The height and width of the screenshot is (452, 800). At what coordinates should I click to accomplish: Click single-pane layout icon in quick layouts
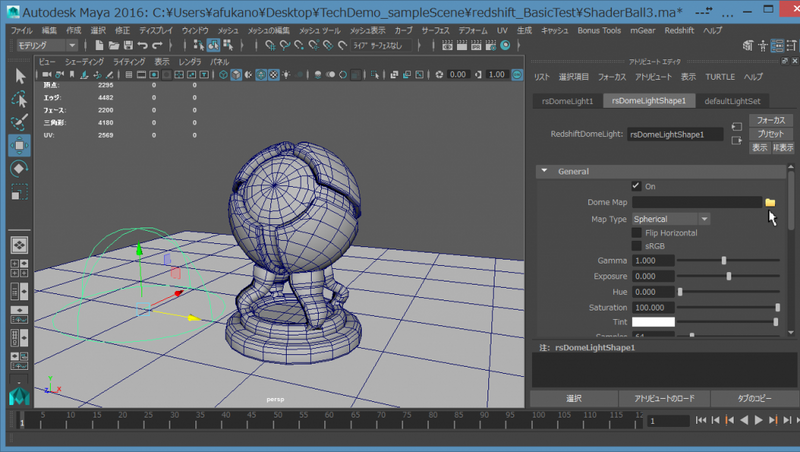coord(19,245)
